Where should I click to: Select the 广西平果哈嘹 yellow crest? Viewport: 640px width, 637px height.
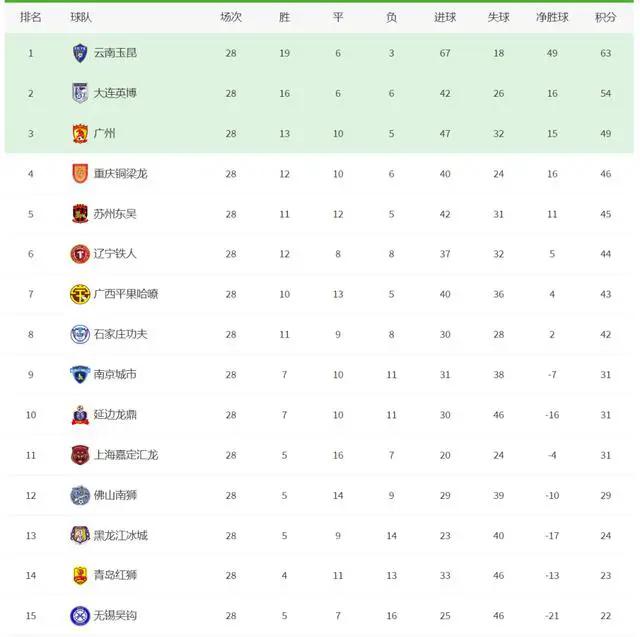80,294
